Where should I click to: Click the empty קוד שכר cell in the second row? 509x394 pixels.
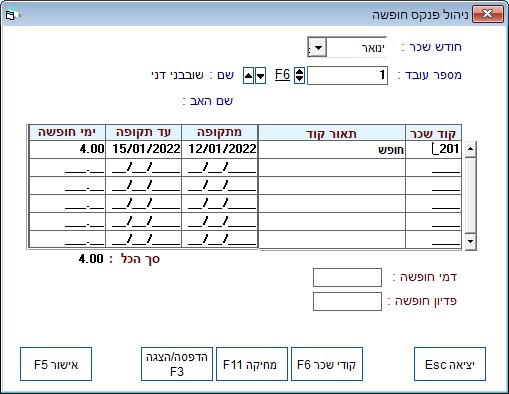tap(433, 168)
